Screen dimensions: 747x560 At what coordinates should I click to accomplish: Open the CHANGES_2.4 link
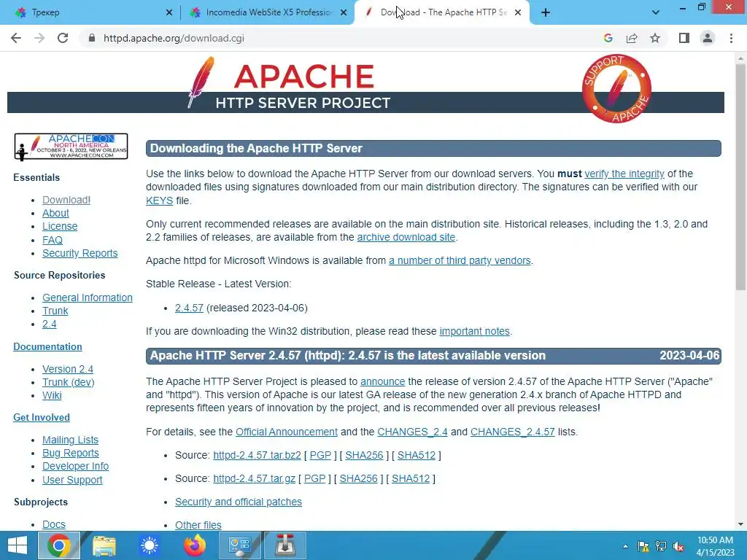(413, 432)
